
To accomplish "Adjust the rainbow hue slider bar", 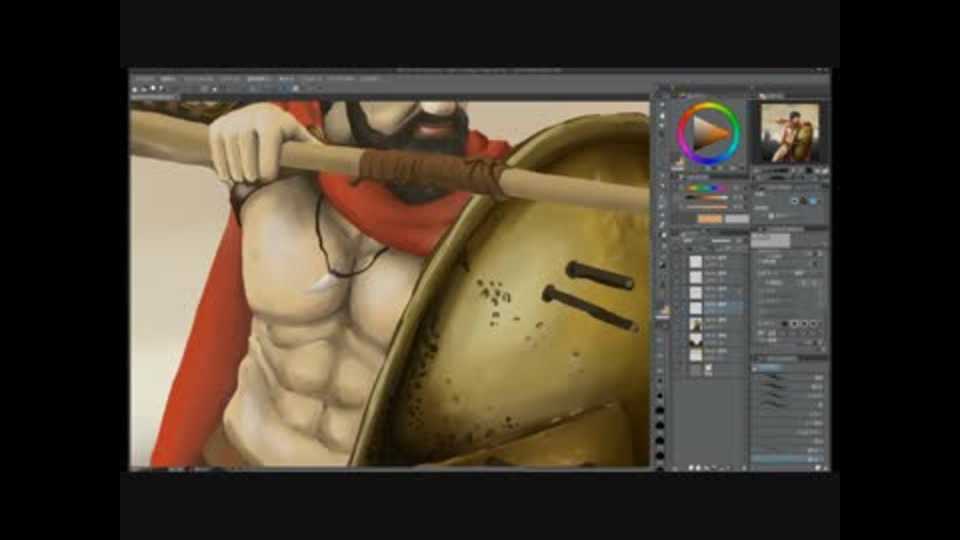I will click(705, 188).
